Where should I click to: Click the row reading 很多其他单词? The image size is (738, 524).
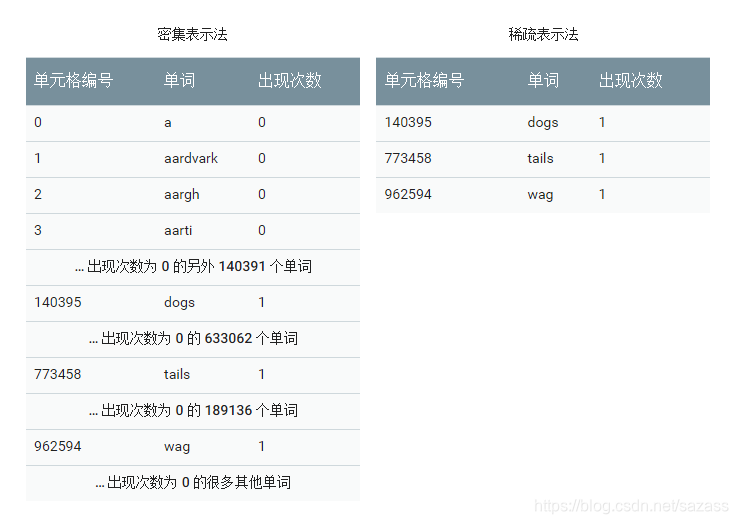[193, 483]
